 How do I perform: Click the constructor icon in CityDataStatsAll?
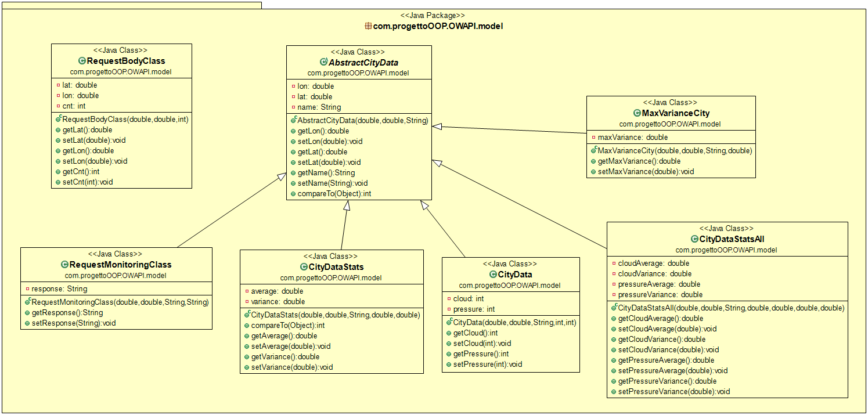[x=613, y=308]
